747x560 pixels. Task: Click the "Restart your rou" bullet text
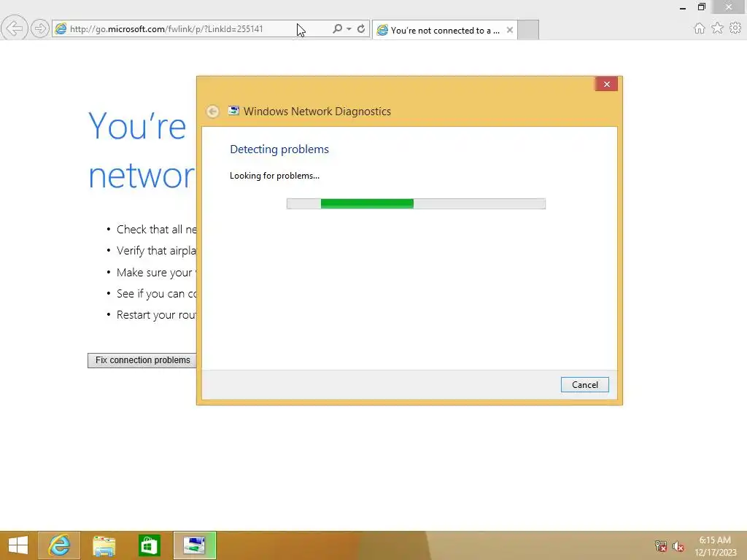pos(156,315)
